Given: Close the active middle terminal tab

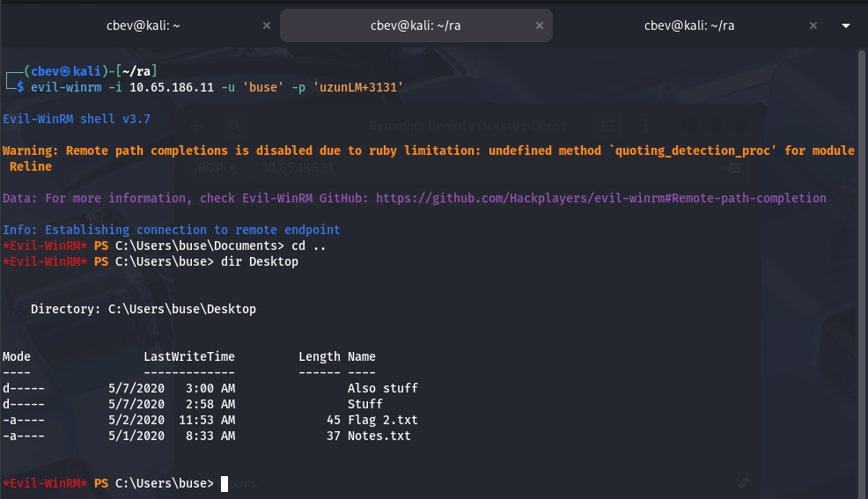Looking at the screenshot, I should click(x=539, y=26).
